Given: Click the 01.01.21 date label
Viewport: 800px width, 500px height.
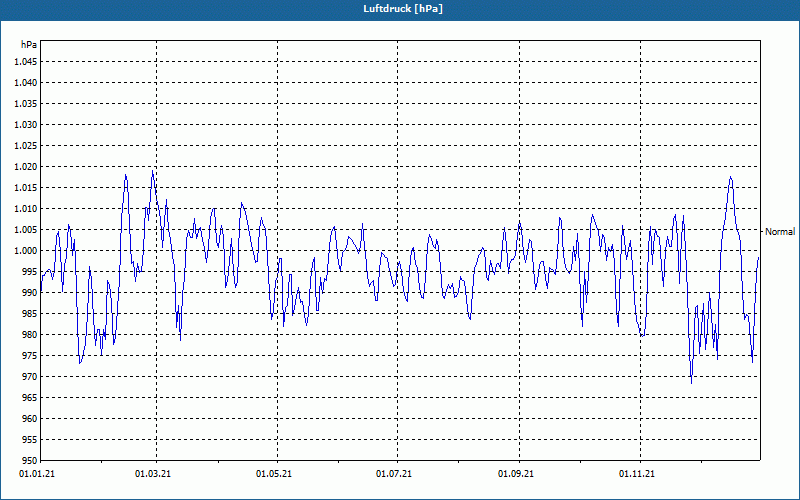Looking at the screenshot, I should click(37, 474).
